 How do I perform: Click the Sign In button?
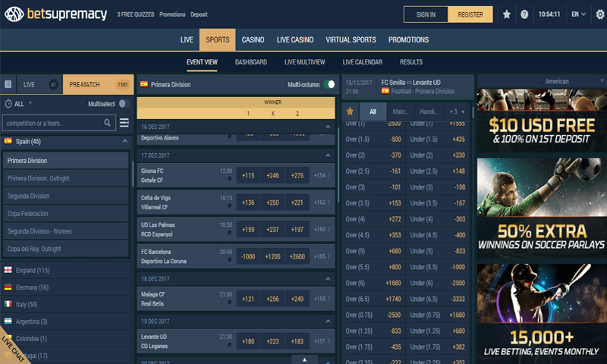tap(426, 14)
